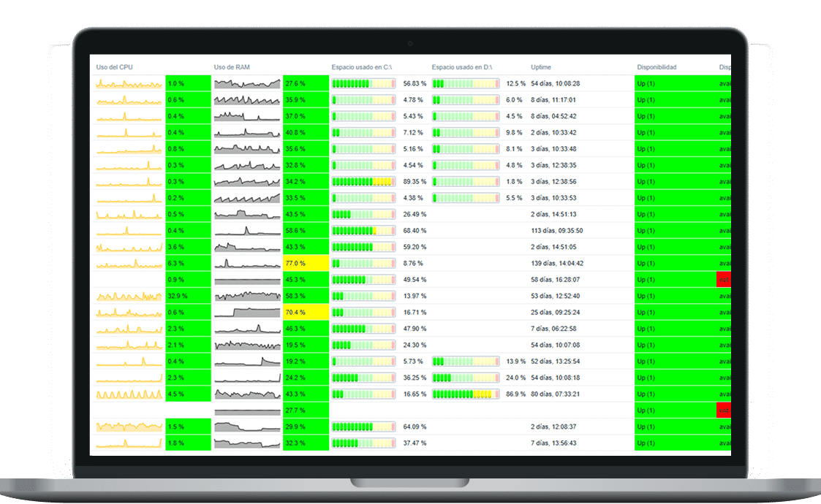Click the red status cell in the 27.7 % RAM row

point(723,411)
